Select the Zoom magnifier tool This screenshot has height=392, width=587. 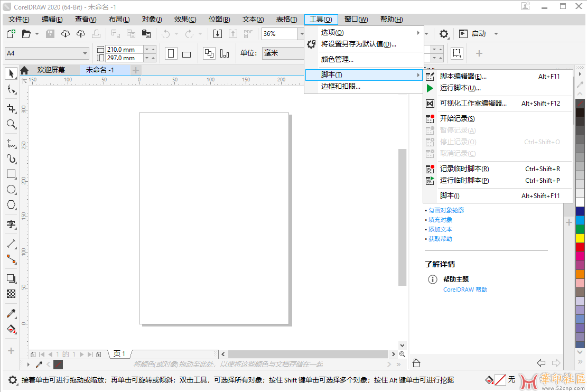pos(11,124)
